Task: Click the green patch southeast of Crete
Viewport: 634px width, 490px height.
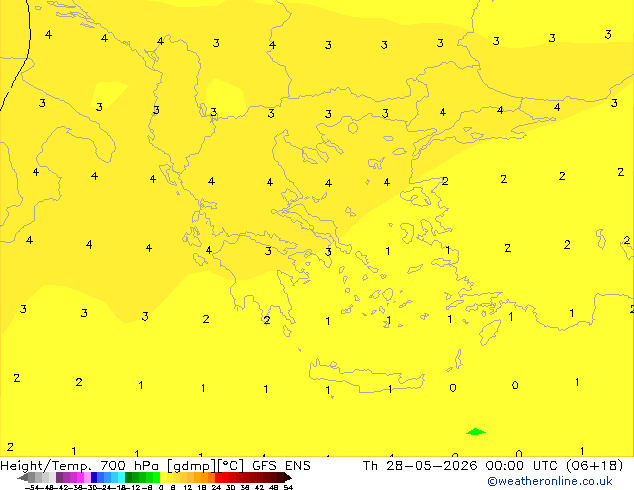Action: 476,431
